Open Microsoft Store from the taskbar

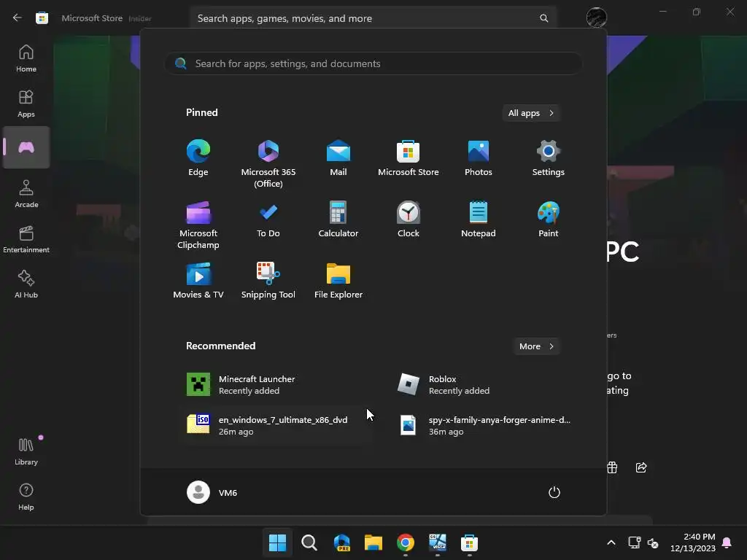469,542
